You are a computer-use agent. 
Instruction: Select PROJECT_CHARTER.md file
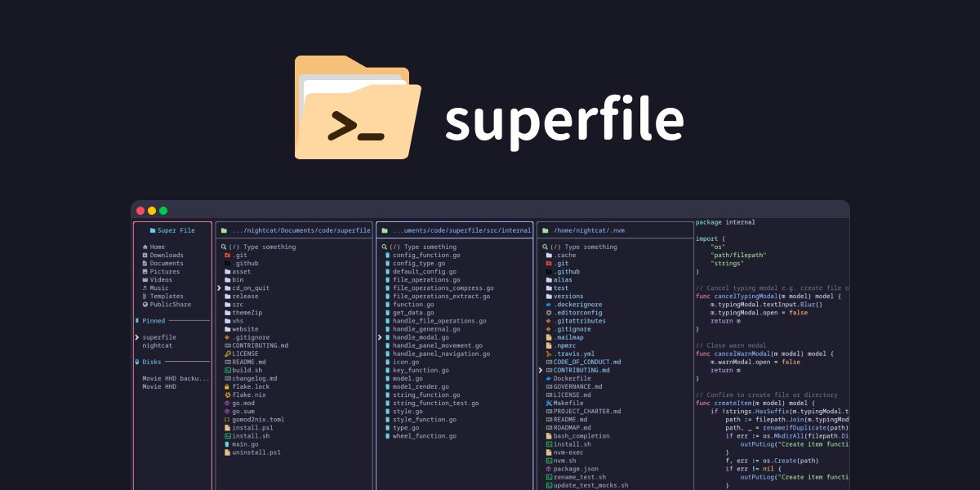pos(584,411)
